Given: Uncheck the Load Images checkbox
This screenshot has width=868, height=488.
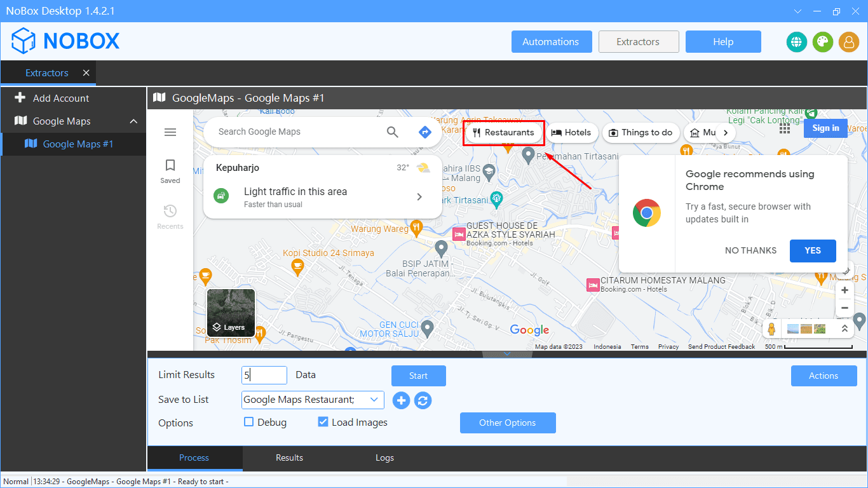Looking at the screenshot, I should point(323,422).
